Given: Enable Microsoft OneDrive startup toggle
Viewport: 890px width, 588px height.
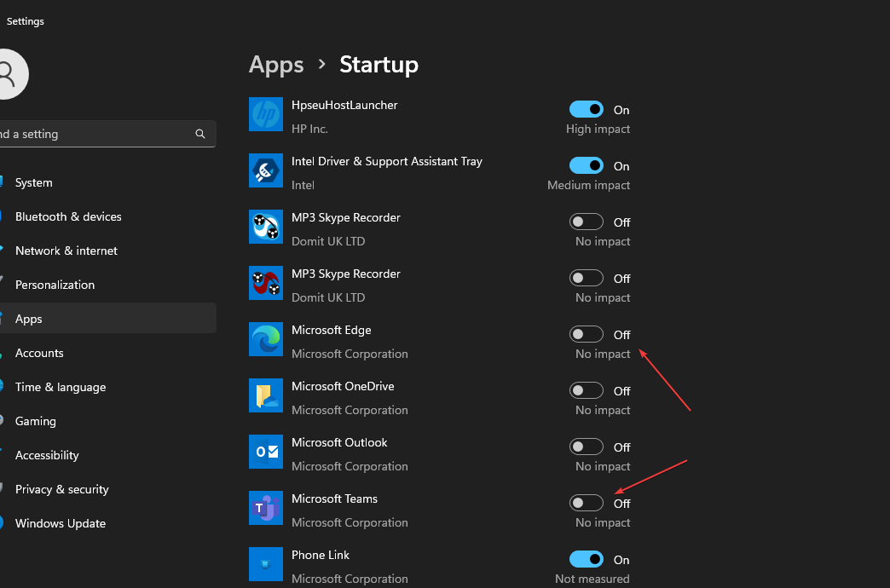Looking at the screenshot, I should 587,390.
